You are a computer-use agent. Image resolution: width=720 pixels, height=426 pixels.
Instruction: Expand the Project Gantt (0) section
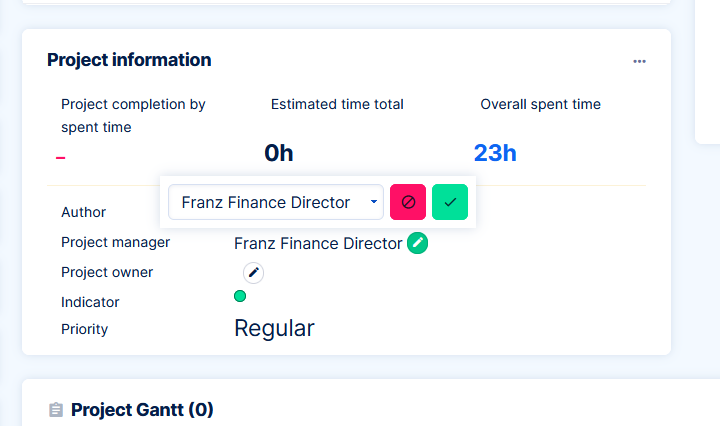(x=142, y=410)
